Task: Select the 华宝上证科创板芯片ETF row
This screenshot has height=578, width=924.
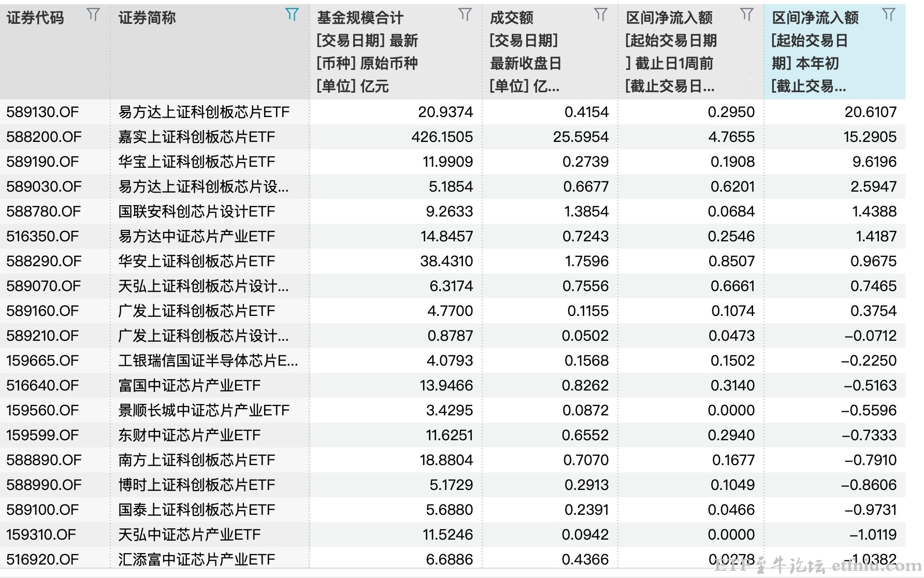Action: (x=197, y=162)
